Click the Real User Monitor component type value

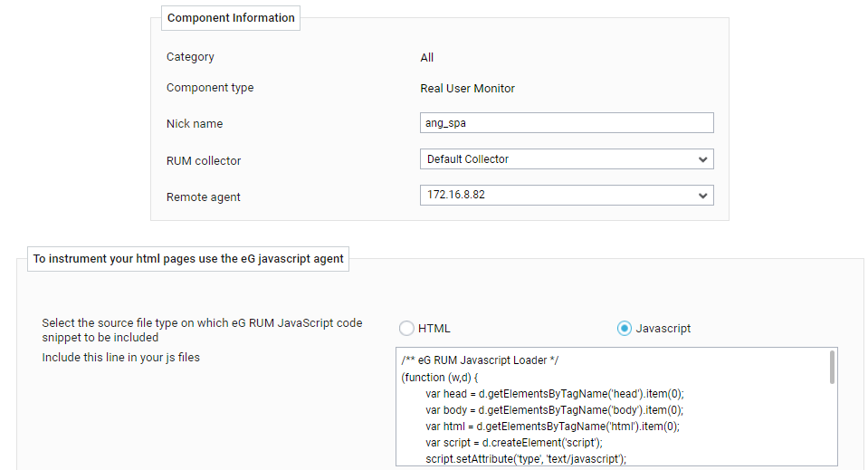[x=467, y=88]
